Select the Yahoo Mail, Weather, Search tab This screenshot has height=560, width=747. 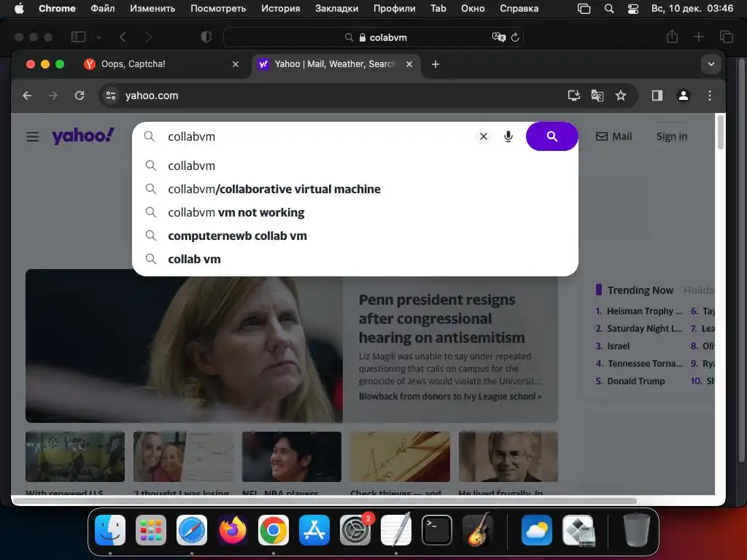336,64
